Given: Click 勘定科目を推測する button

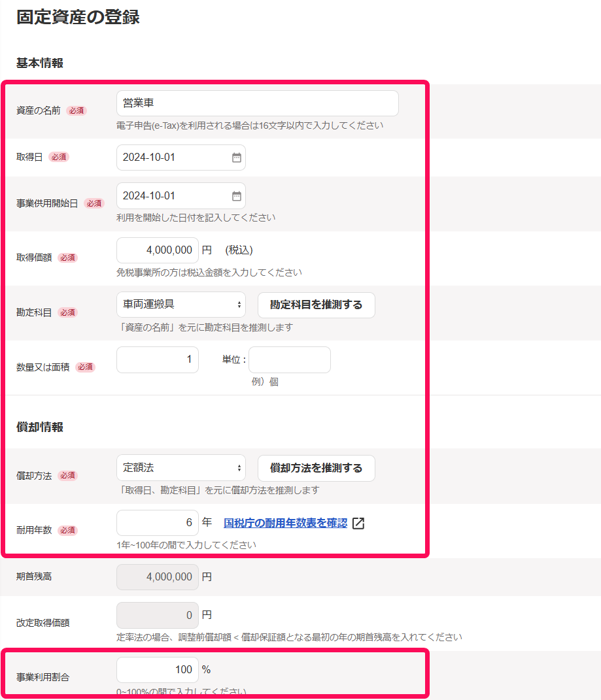Looking at the screenshot, I should point(317,305).
